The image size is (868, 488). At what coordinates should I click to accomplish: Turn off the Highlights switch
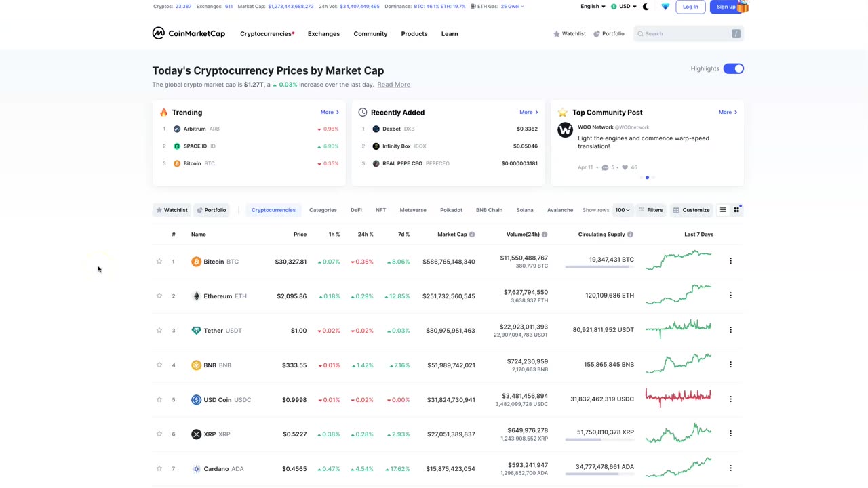[734, 68]
